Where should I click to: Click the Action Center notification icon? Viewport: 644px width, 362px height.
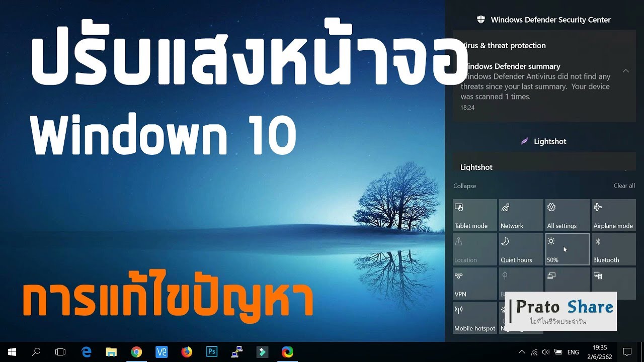(x=627, y=352)
